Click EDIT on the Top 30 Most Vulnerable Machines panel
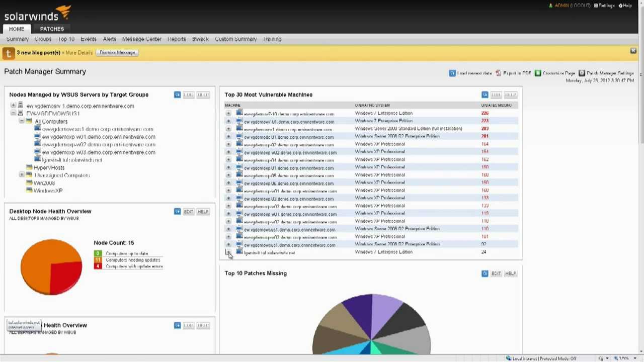This screenshot has height=362, width=644. 496,95
